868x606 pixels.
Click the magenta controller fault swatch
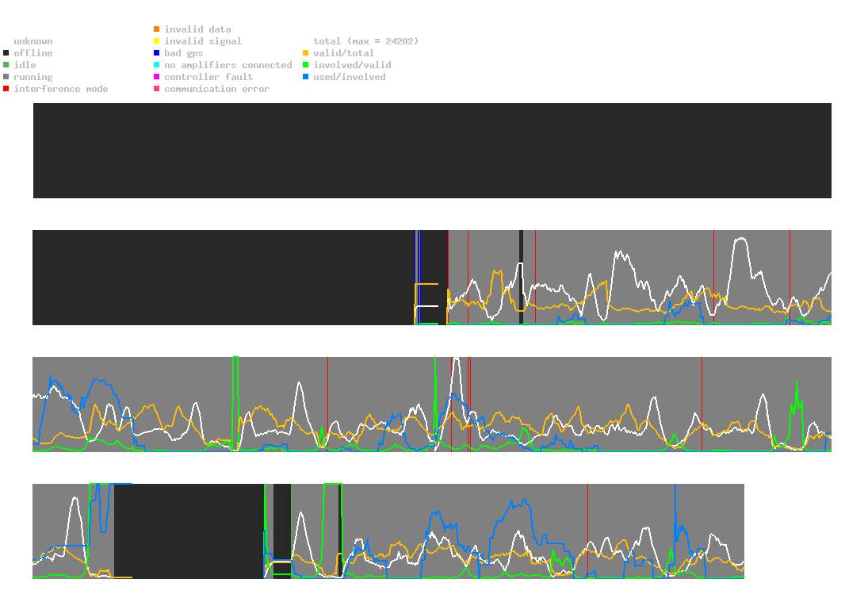[157, 77]
